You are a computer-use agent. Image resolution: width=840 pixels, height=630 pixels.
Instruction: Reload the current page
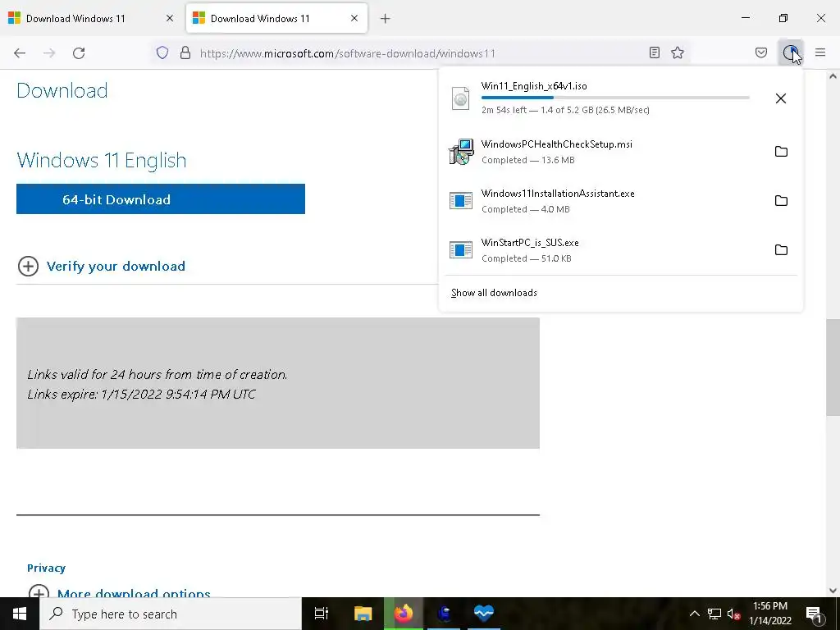tap(79, 53)
